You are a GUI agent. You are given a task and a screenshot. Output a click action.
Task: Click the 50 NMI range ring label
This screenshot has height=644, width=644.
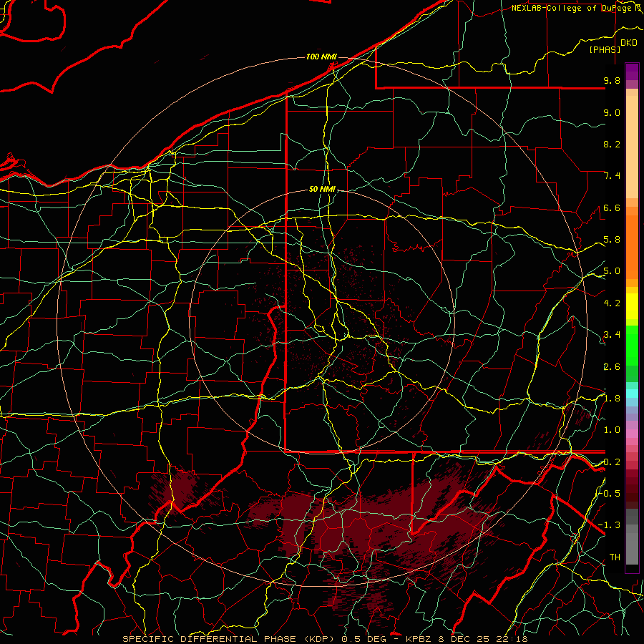323,190
